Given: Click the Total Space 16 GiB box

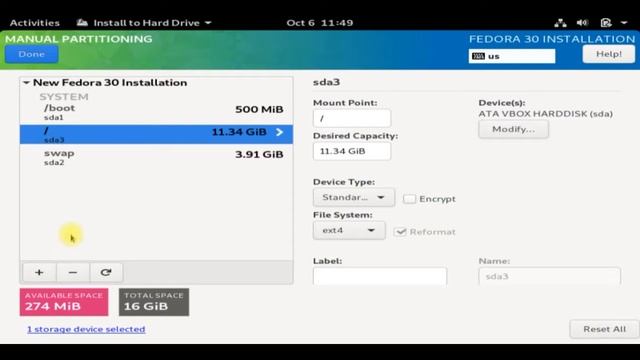Looking at the screenshot, I should pos(154,302).
